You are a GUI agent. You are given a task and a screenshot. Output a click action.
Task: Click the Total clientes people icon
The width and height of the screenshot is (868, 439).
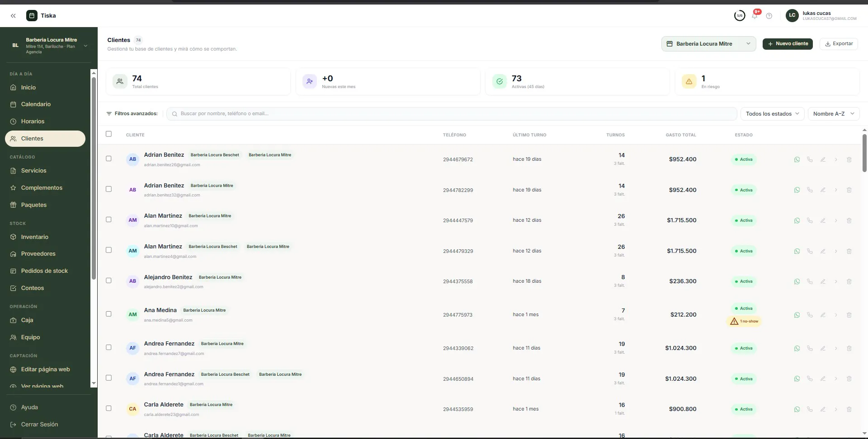[x=120, y=81]
